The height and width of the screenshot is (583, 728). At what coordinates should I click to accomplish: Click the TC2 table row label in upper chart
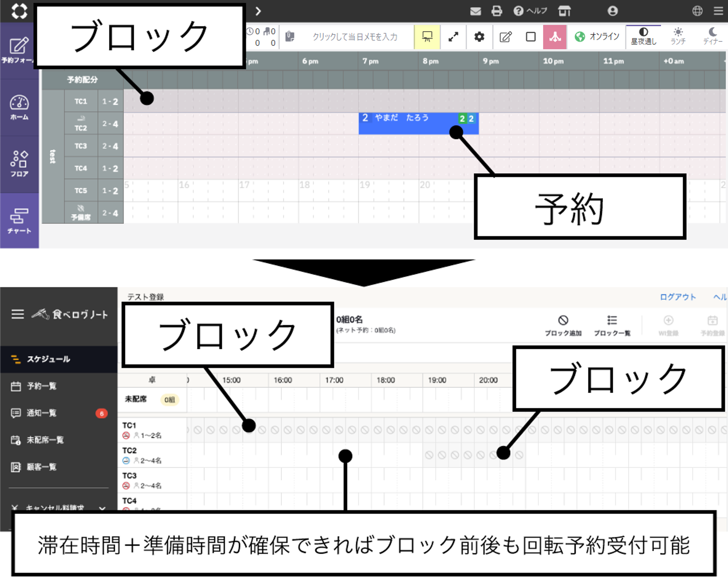tap(81, 124)
